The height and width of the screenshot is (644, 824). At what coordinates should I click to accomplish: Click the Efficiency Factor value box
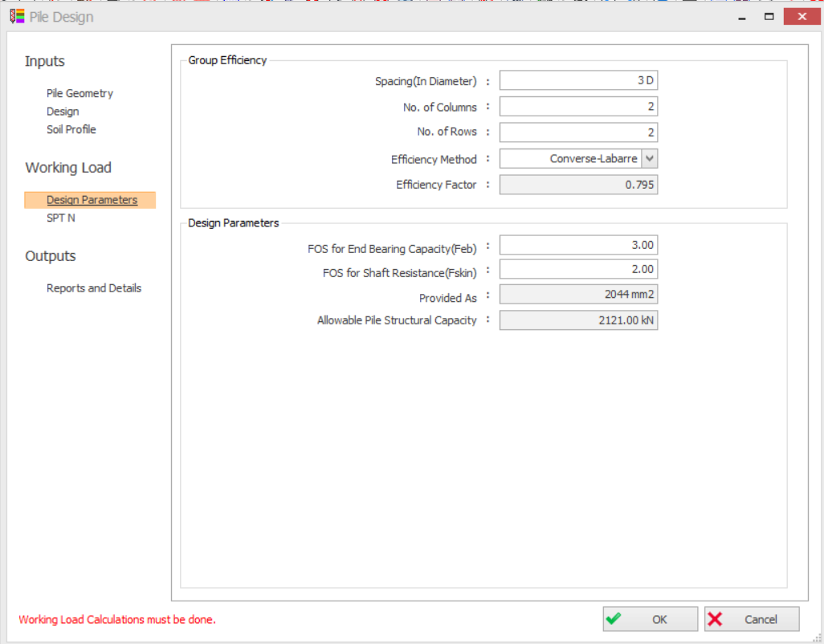(x=578, y=185)
